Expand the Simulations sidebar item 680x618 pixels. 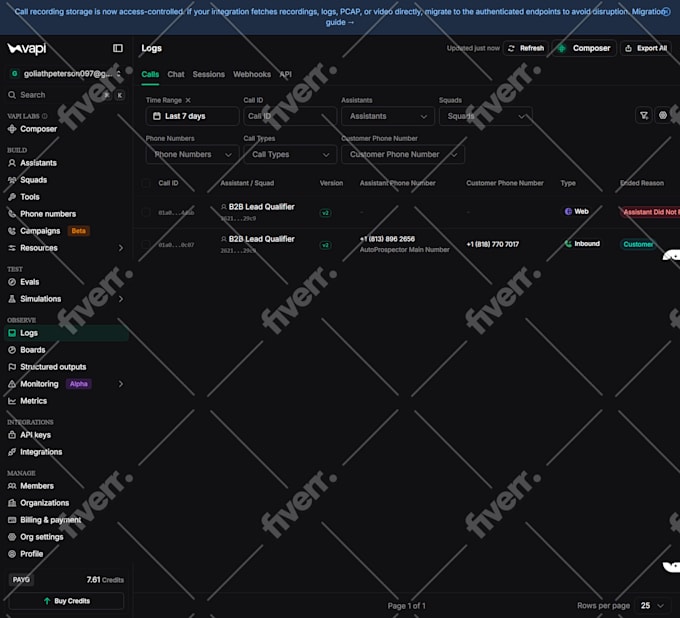tap(121, 299)
